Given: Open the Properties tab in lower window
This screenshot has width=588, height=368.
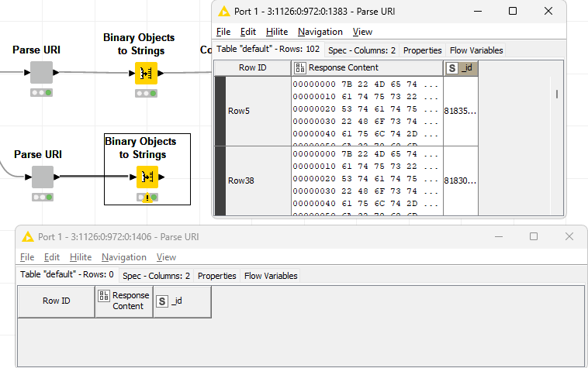Looking at the screenshot, I should 216,276.
